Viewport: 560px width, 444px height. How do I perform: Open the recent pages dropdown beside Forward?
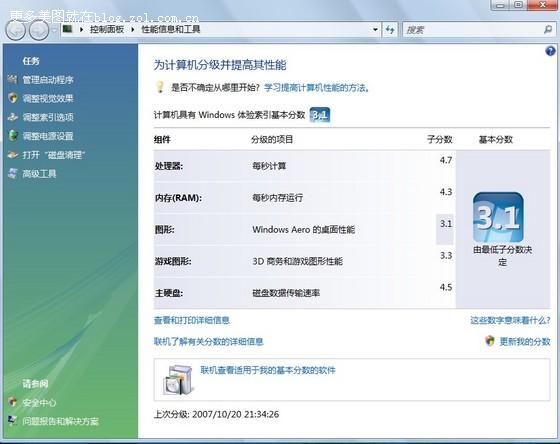(54, 30)
